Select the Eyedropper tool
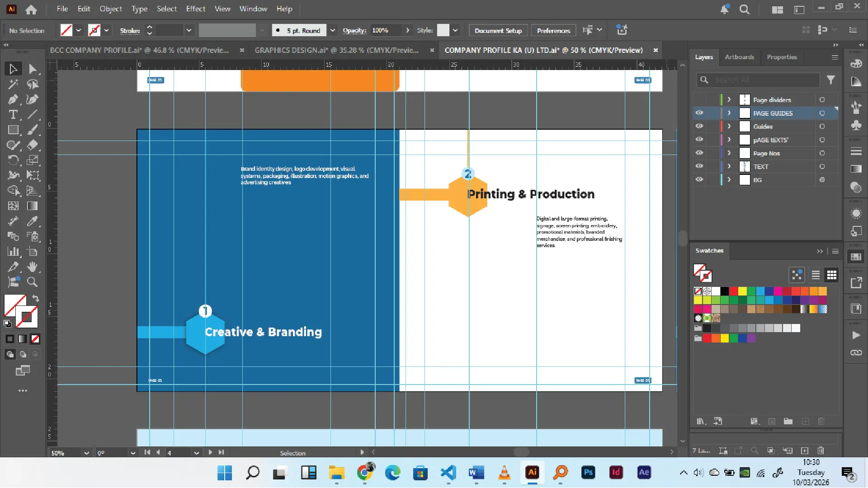Viewport: 868px width, 488px height. pos(32,221)
